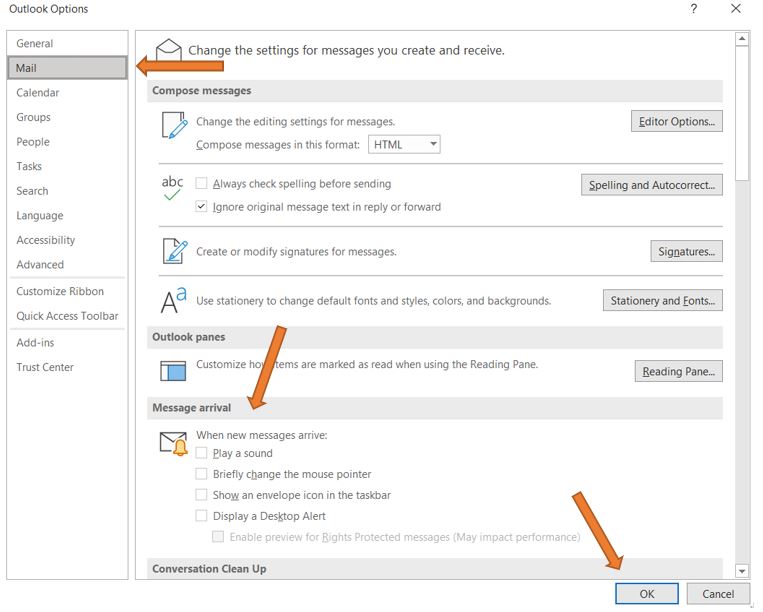Open the Calendar options category

[x=68, y=92]
